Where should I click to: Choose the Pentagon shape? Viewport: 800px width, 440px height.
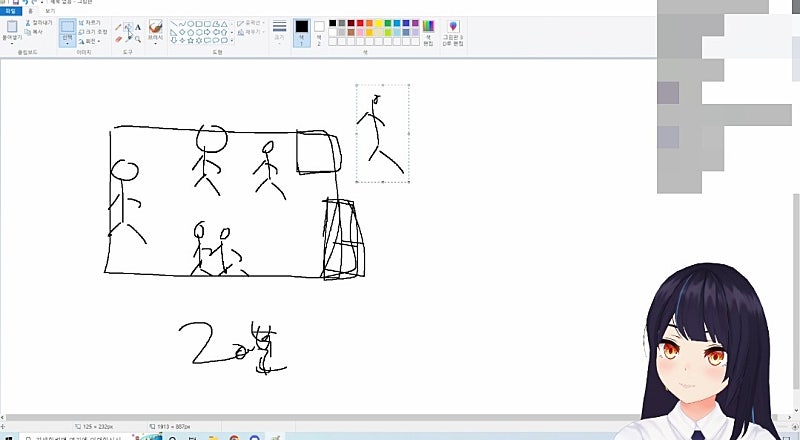tap(190, 33)
